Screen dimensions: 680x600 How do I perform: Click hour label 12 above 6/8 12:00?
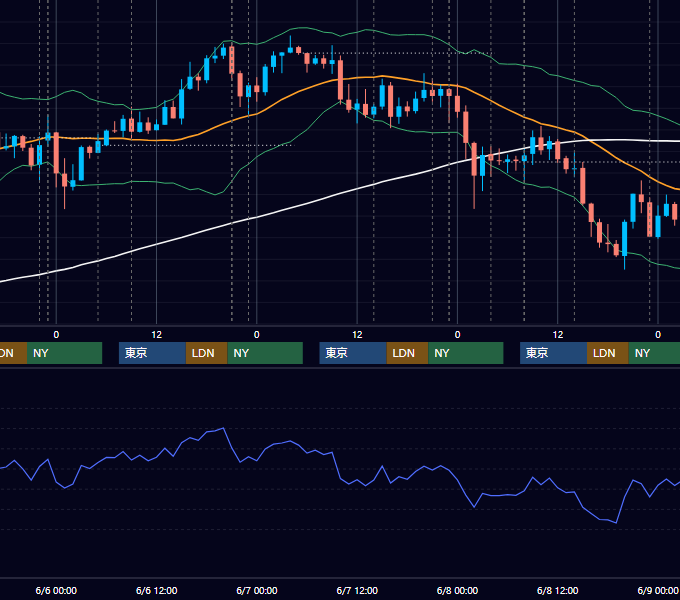(558, 335)
